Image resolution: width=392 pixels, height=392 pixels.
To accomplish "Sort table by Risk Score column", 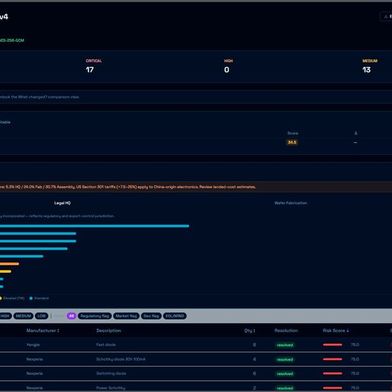I will coord(336,331).
